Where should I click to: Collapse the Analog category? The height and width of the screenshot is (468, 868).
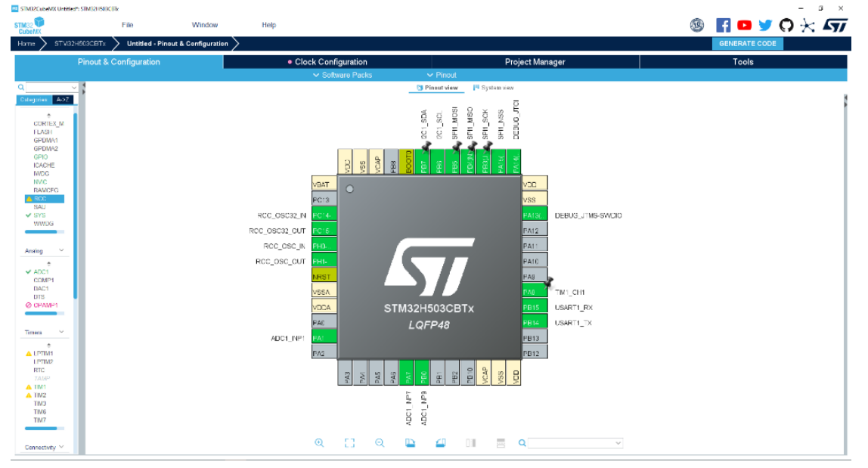pyautogui.click(x=61, y=250)
